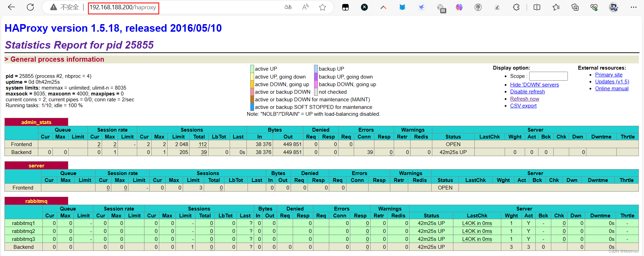Click the Disable refresh link
The image size is (644, 256).
point(527,92)
